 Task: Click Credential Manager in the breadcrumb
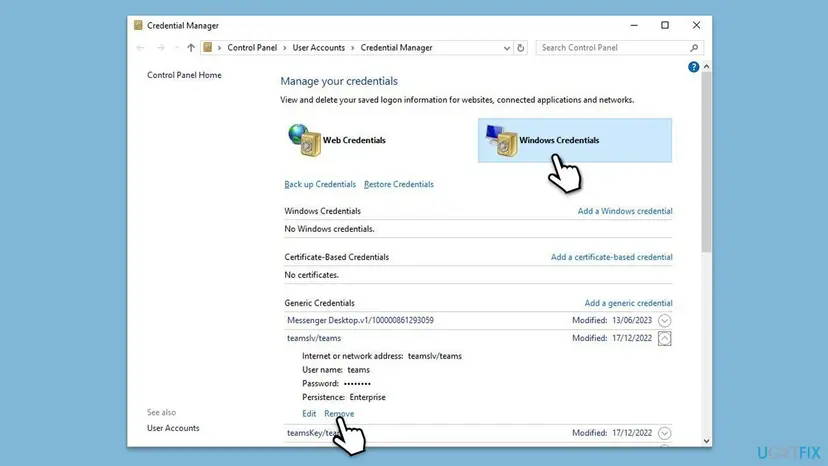coord(396,48)
